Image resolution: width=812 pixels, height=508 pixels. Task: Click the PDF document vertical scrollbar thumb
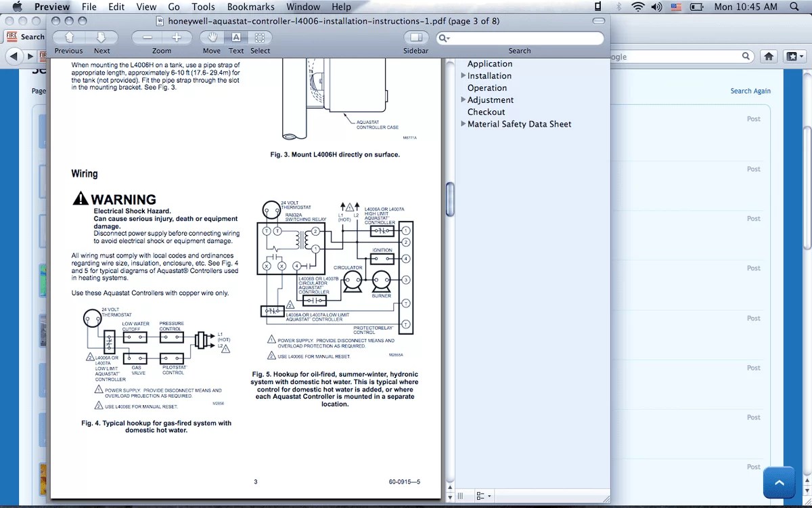pyautogui.click(x=449, y=200)
